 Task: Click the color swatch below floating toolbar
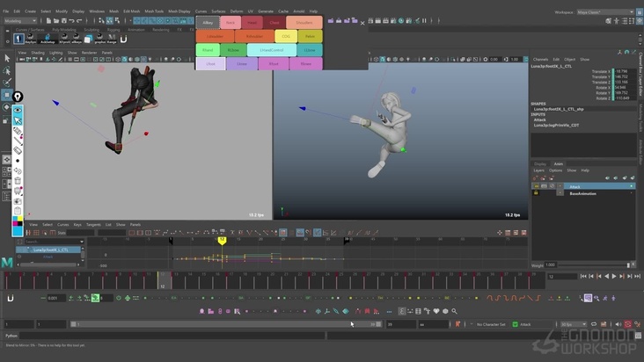tap(18, 228)
